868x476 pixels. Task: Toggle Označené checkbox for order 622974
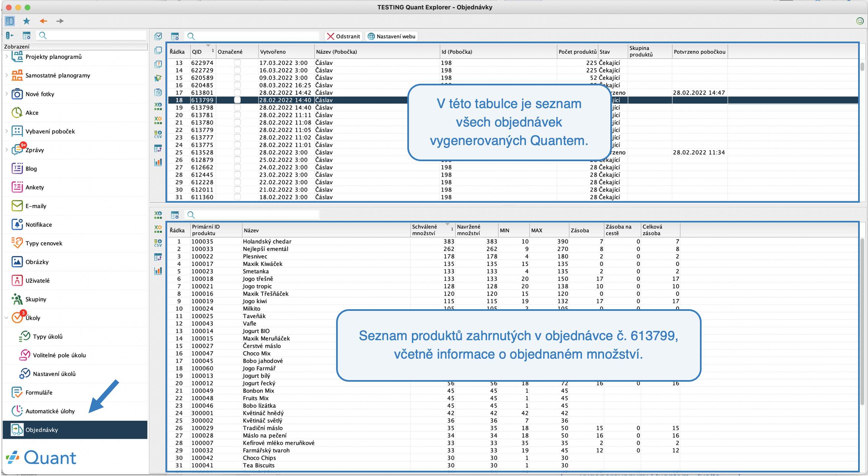click(x=237, y=63)
